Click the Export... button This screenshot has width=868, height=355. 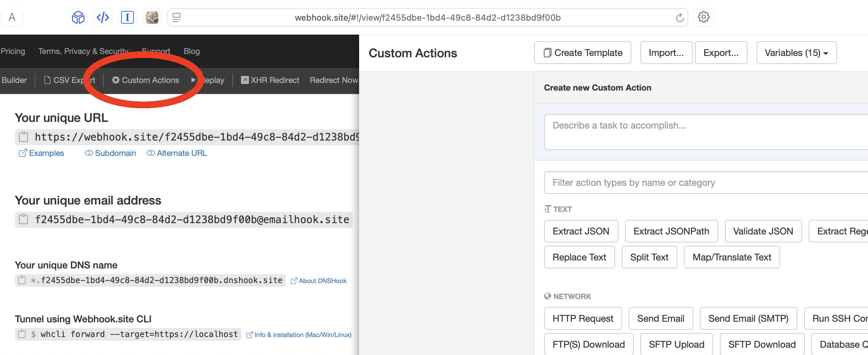(x=721, y=53)
